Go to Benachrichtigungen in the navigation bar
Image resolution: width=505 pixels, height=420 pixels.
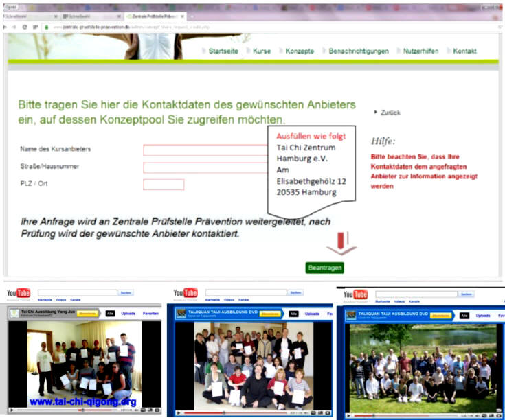tap(358, 51)
